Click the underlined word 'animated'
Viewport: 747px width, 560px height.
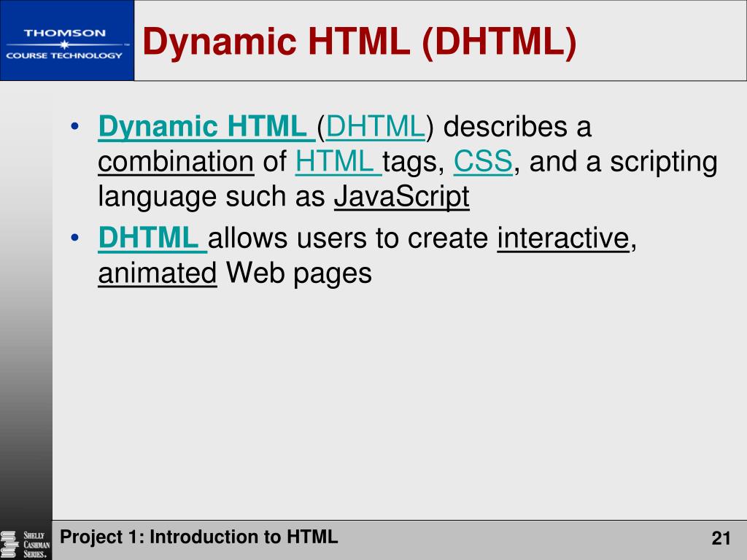(158, 273)
